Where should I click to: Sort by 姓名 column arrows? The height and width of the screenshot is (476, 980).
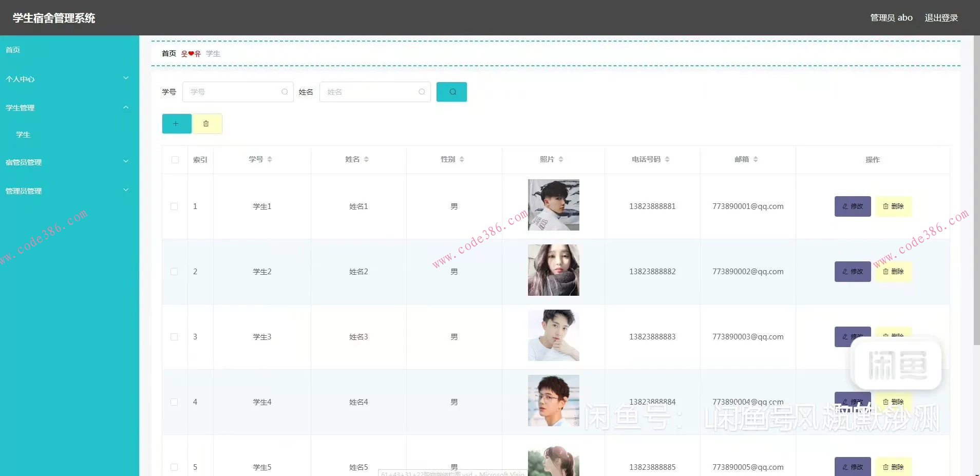click(x=366, y=159)
